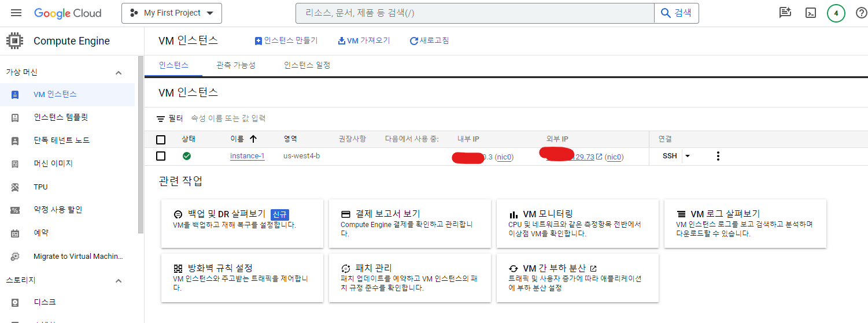The height and width of the screenshot is (323, 868).
Task: Open Cloud Shell terminal icon
Action: point(811,13)
